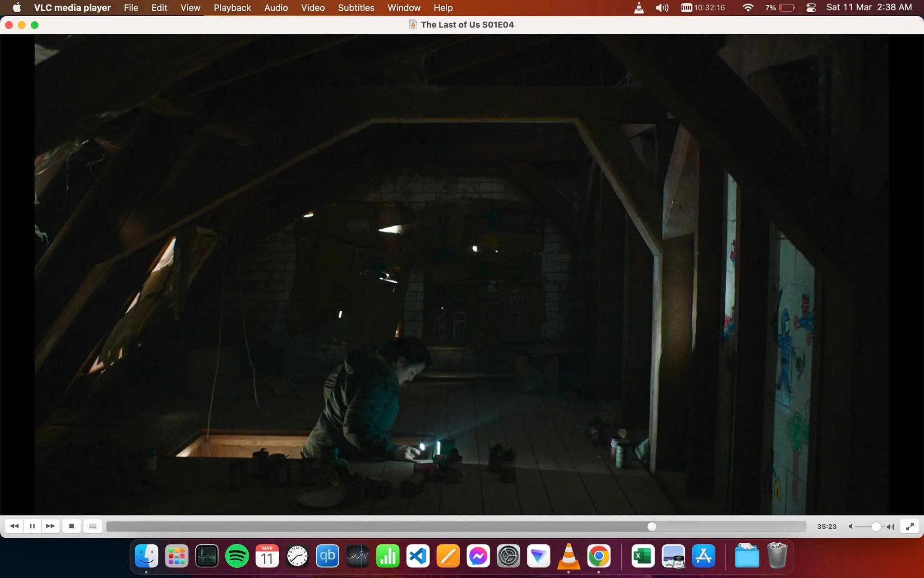924x578 pixels.
Task: Click the fast-forward button in VLC
Action: [51, 526]
